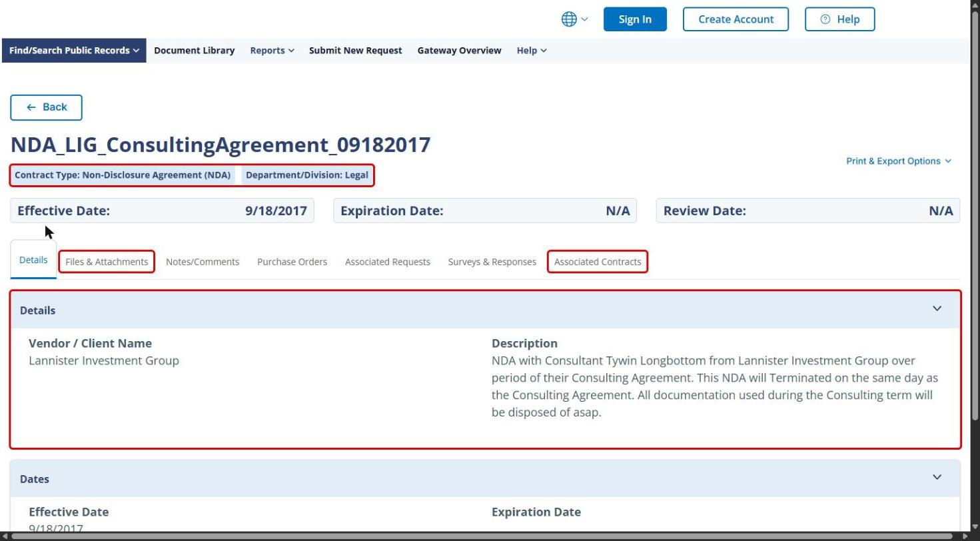Open the globe language selector
This screenshot has height=541, width=980.
pyautogui.click(x=574, y=19)
